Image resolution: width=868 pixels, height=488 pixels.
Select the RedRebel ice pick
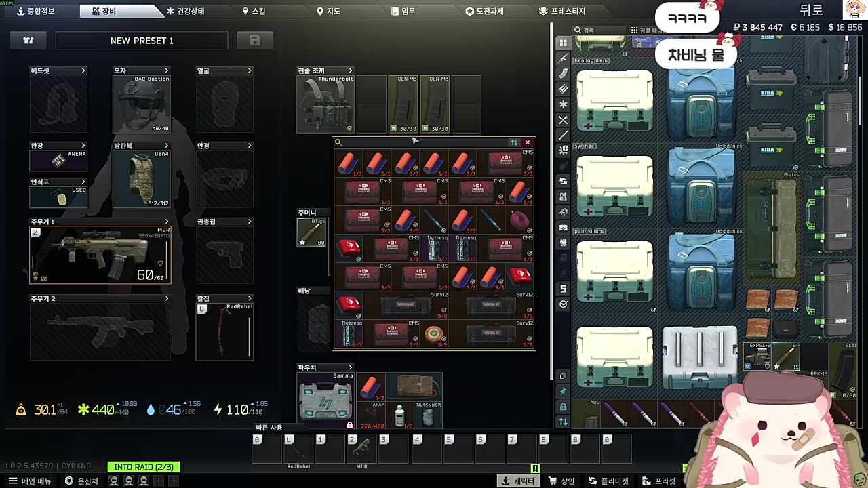[224, 331]
